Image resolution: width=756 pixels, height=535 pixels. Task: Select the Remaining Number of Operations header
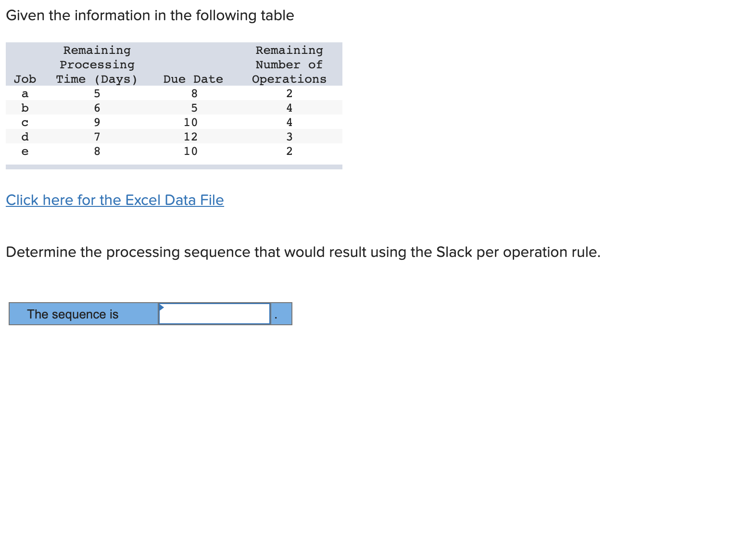tap(289, 64)
